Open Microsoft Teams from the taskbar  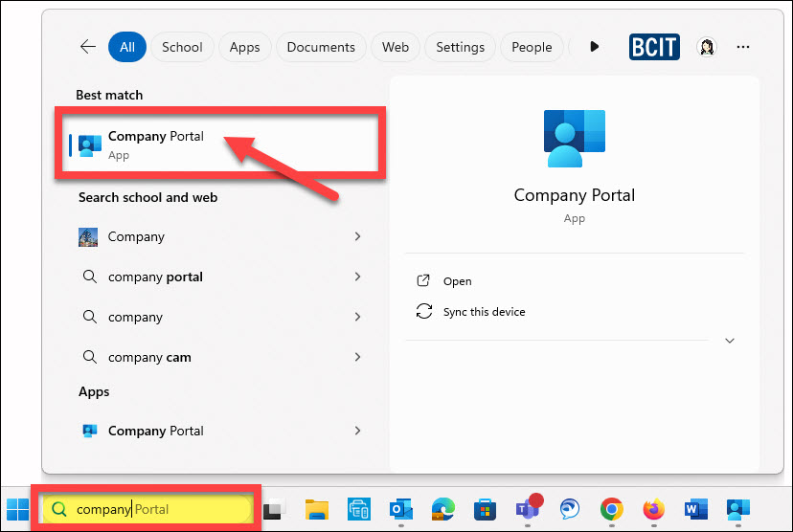tap(529, 507)
